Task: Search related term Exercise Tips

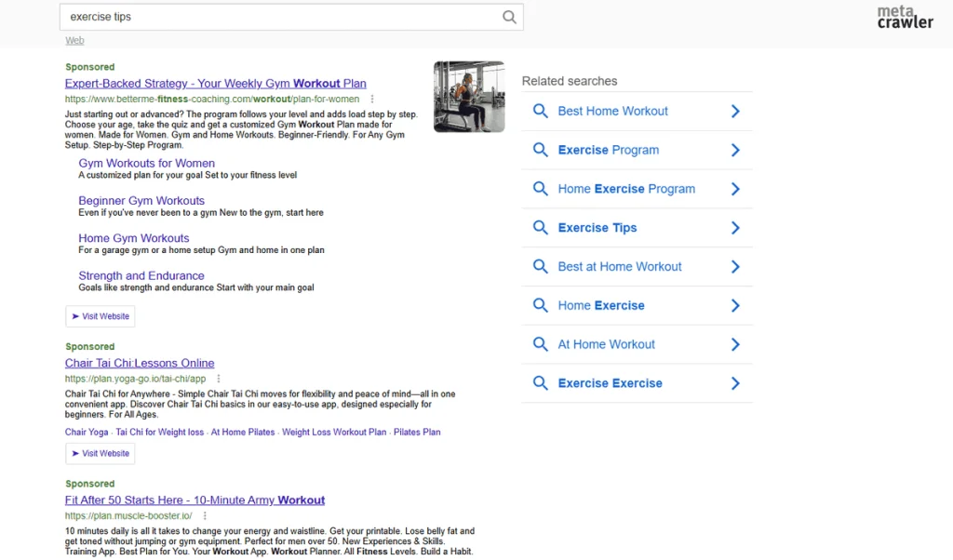Action: pos(597,228)
